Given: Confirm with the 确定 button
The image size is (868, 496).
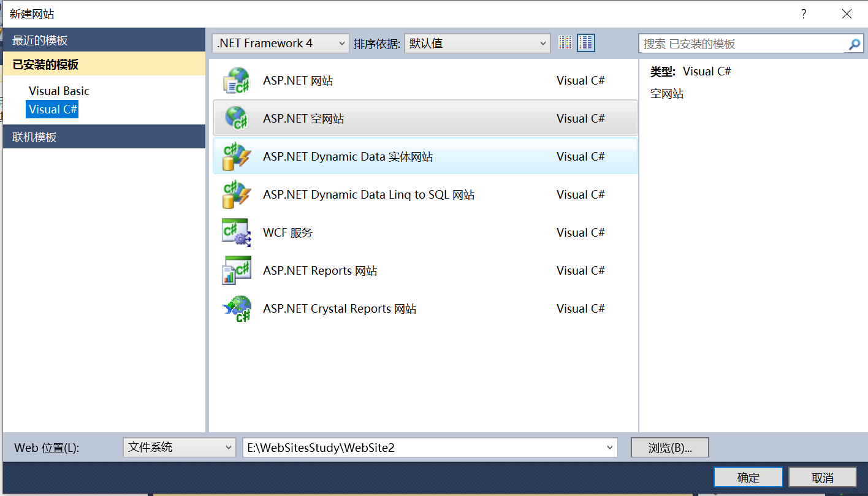Looking at the screenshot, I should tap(748, 477).
